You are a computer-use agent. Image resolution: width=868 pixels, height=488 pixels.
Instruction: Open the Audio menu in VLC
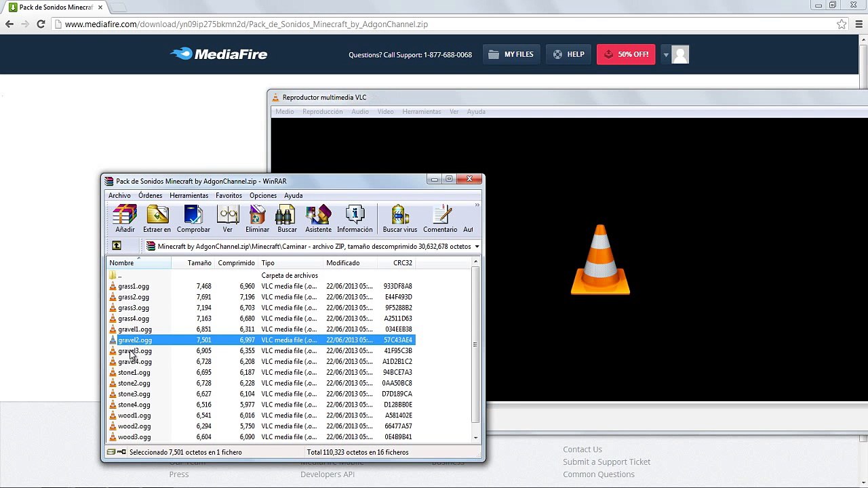click(x=360, y=112)
